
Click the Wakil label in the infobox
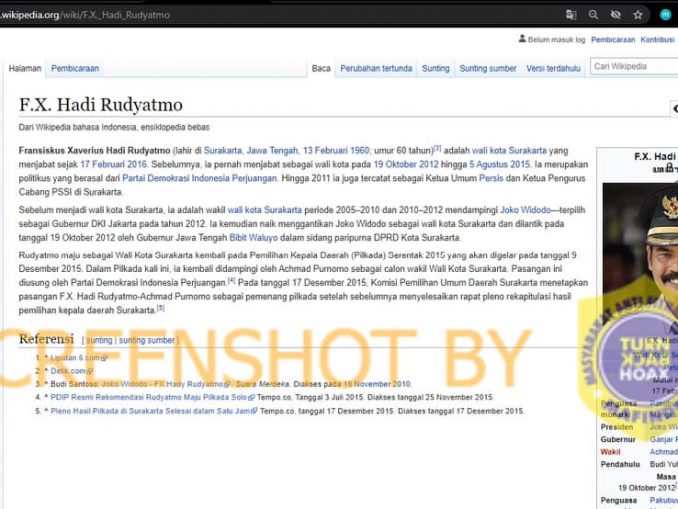(610, 452)
